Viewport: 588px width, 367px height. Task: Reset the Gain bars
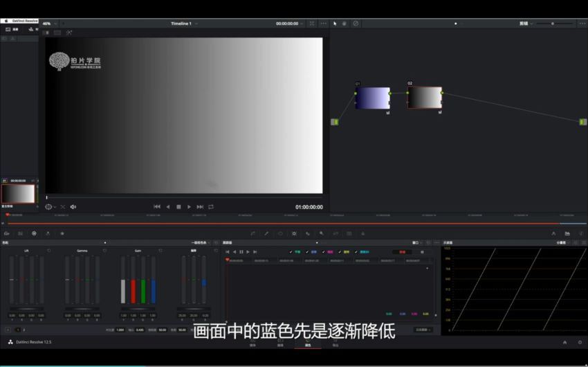tap(160, 250)
